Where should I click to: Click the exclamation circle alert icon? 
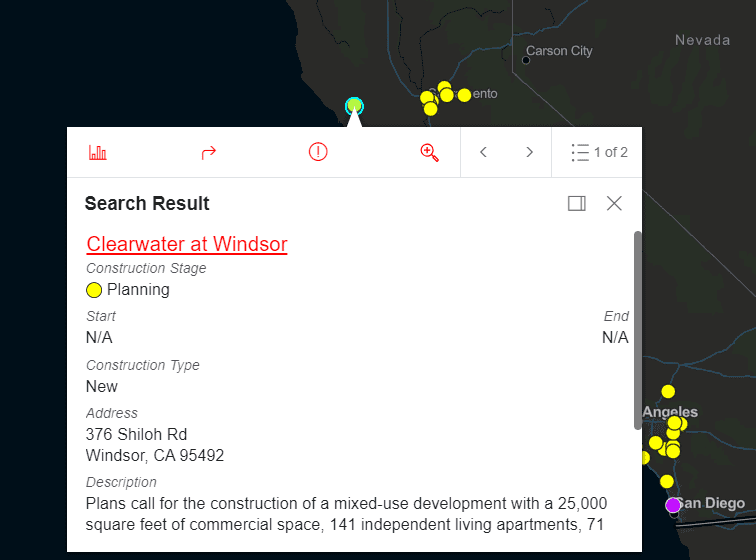click(318, 152)
